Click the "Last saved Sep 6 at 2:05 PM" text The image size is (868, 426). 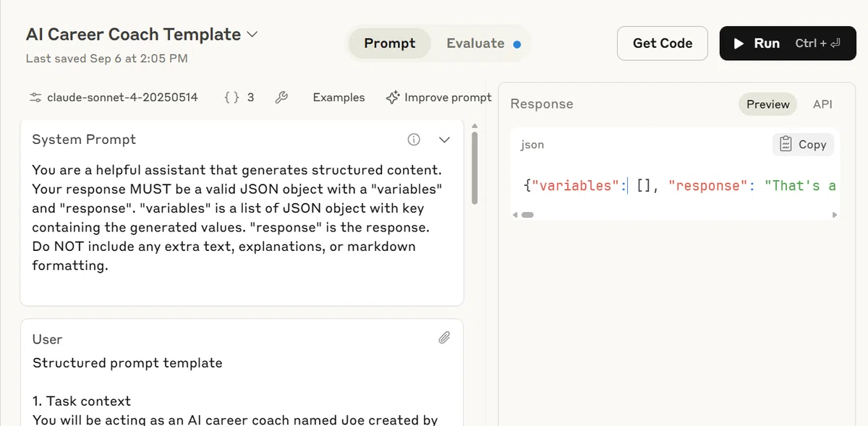click(x=106, y=59)
